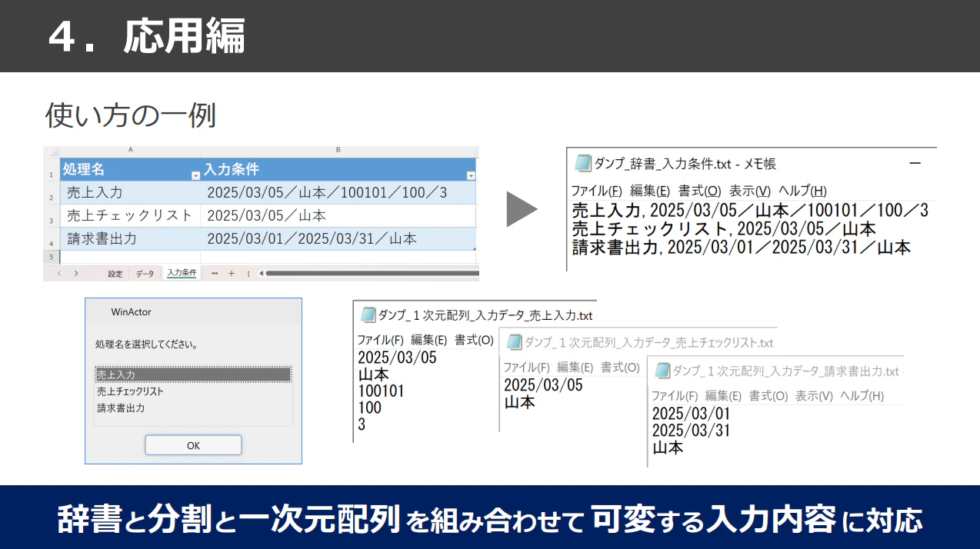Click notepad icon of 入力データ_売上入力.txt window
The height and width of the screenshot is (549, 980).
point(368,314)
